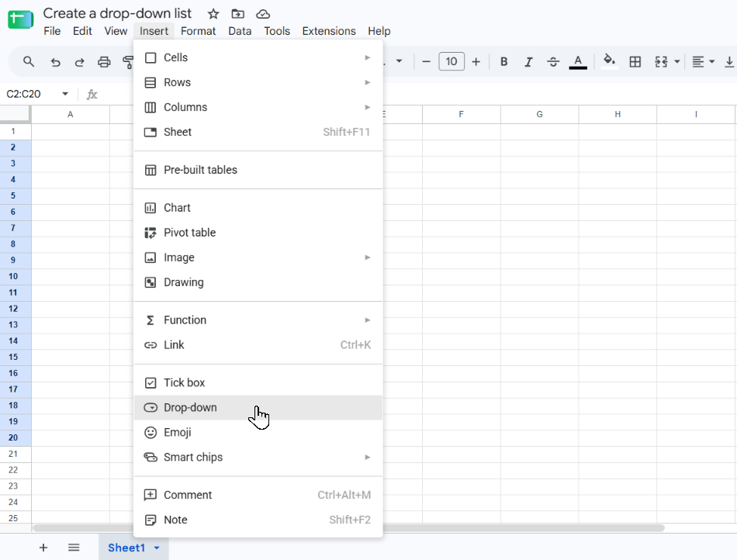Open the Edit menu
Screen dimensions: 737x560
[82, 31]
